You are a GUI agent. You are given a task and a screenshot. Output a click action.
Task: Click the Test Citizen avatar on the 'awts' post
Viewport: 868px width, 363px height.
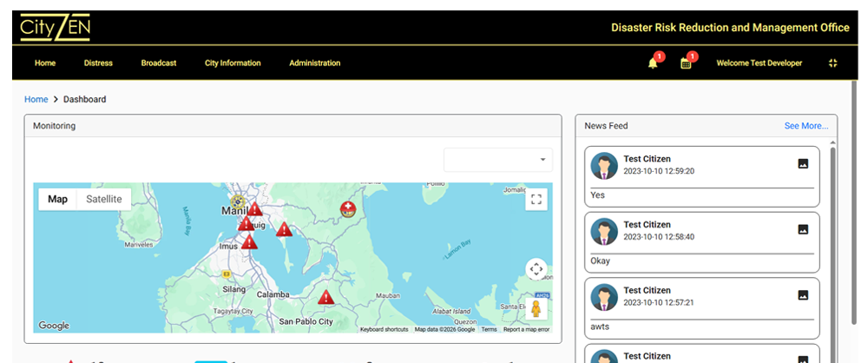point(604,298)
